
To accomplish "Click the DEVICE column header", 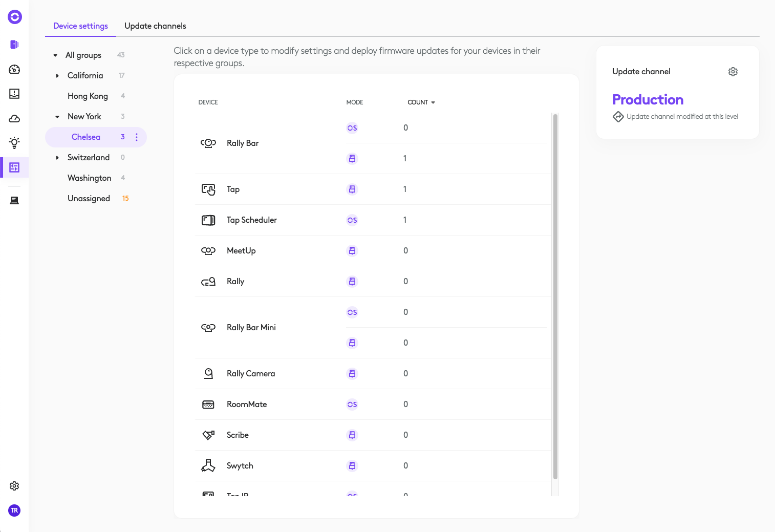I will [208, 102].
